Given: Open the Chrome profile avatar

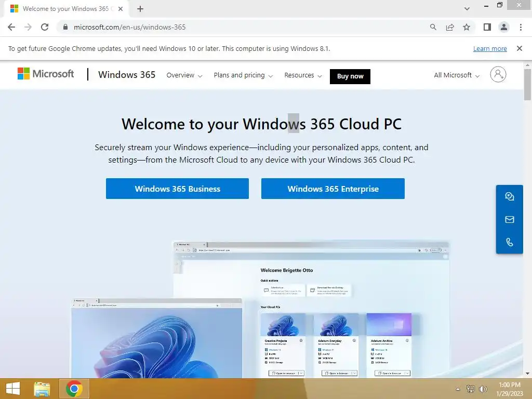Looking at the screenshot, I should (x=504, y=27).
